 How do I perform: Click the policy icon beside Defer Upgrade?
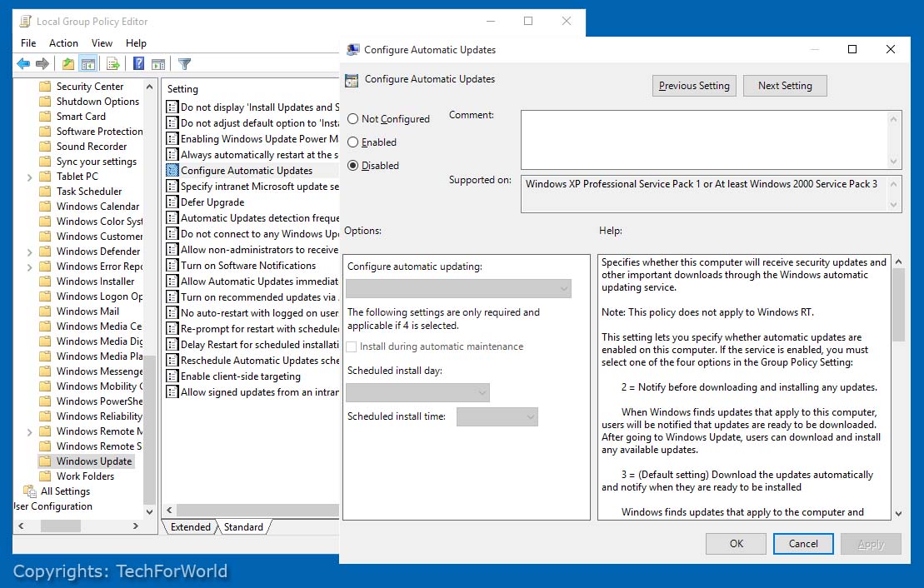pyautogui.click(x=172, y=202)
